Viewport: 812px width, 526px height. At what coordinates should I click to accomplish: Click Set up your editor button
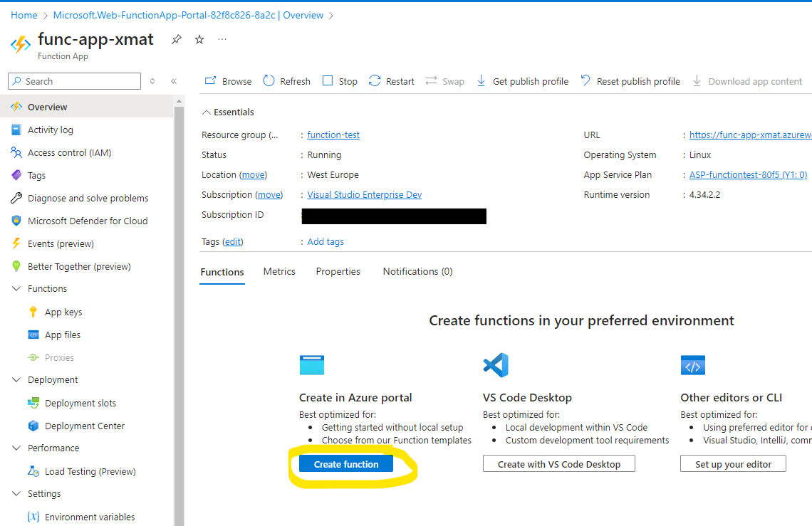(733, 464)
